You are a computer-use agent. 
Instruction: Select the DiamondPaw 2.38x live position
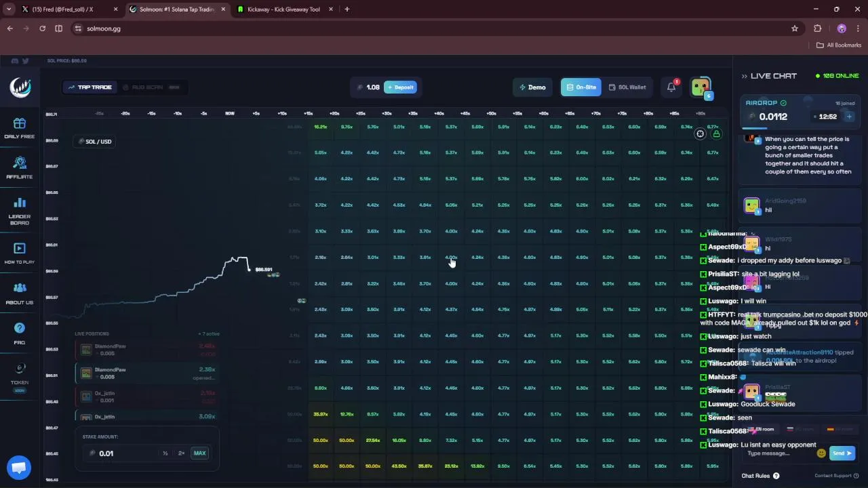click(x=147, y=373)
